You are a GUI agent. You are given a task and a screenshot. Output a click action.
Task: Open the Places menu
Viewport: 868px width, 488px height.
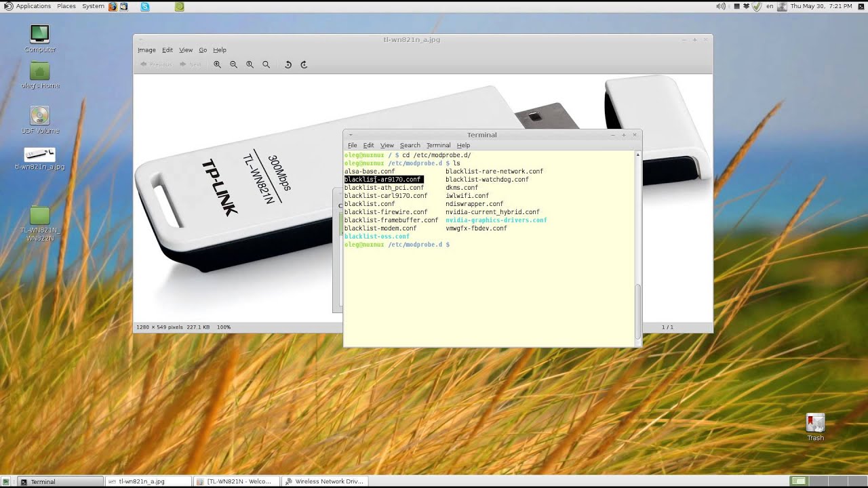click(66, 6)
